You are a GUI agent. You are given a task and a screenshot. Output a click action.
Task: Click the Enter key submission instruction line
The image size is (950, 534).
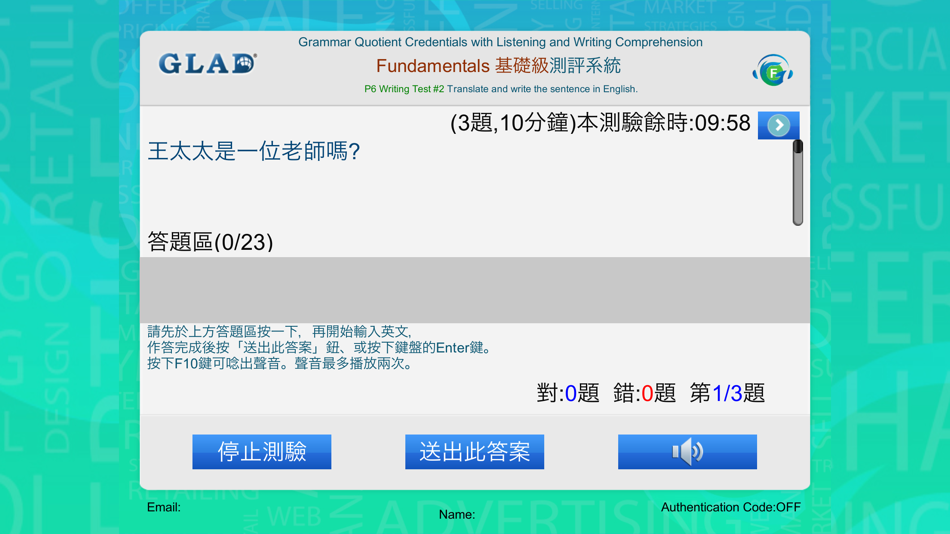321,347
